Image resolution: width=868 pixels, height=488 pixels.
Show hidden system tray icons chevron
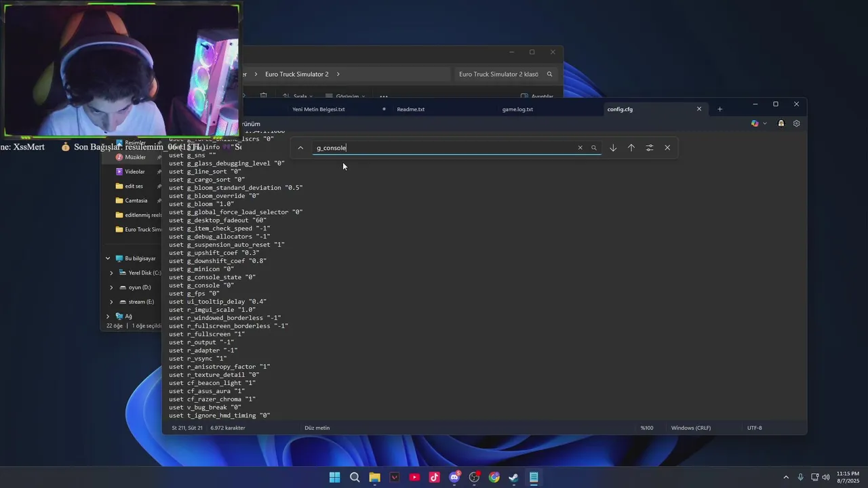[786, 477]
